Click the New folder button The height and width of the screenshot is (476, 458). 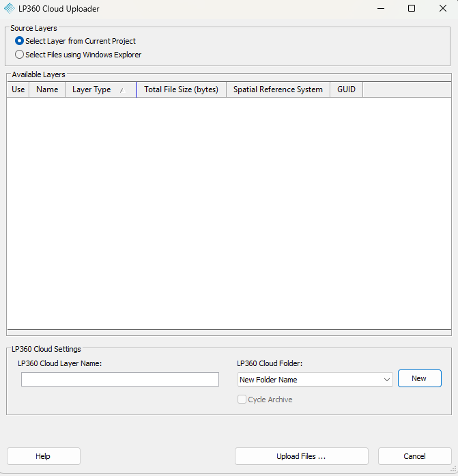click(x=420, y=378)
